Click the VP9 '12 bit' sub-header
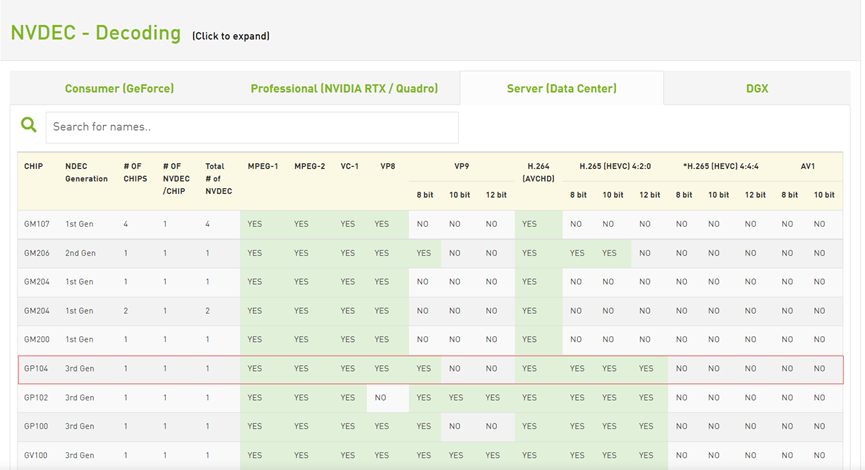Image resolution: width=865 pixels, height=470 pixels. (x=496, y=195)
